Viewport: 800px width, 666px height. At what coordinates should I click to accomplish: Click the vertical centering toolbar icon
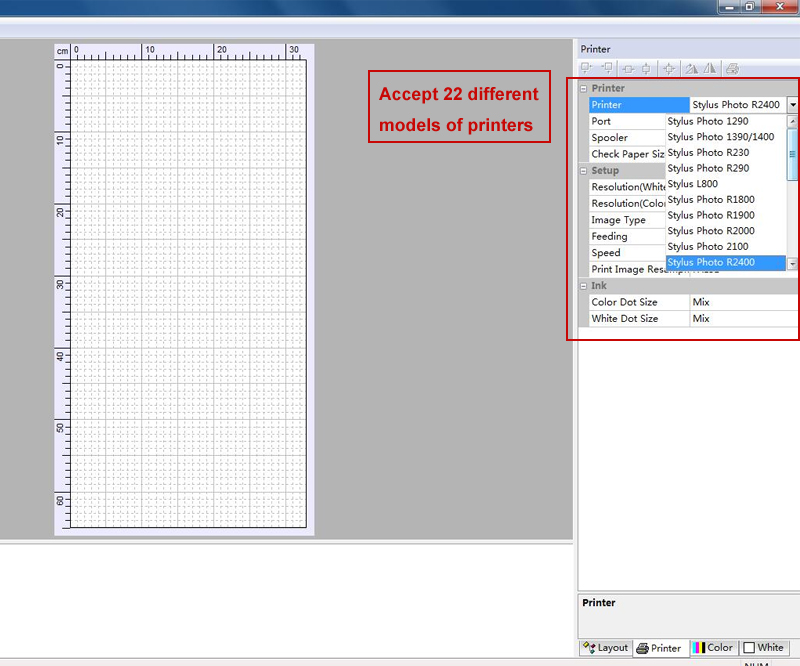pyautogui.click(x=647, y=69)
